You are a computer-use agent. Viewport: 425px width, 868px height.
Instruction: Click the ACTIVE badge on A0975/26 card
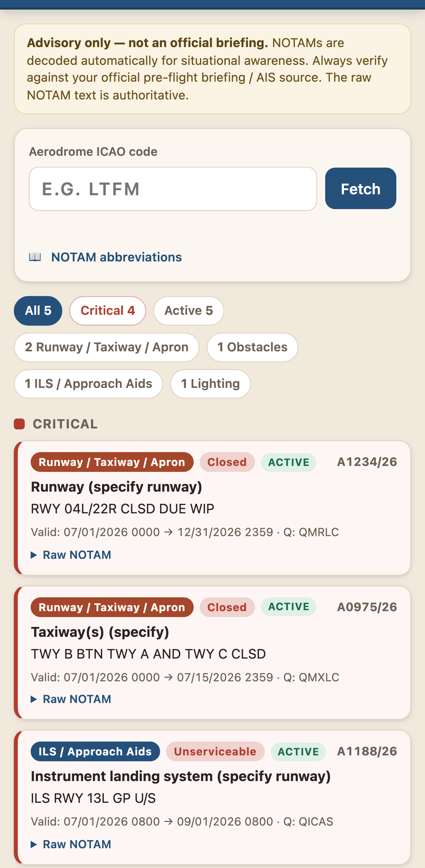289,607
